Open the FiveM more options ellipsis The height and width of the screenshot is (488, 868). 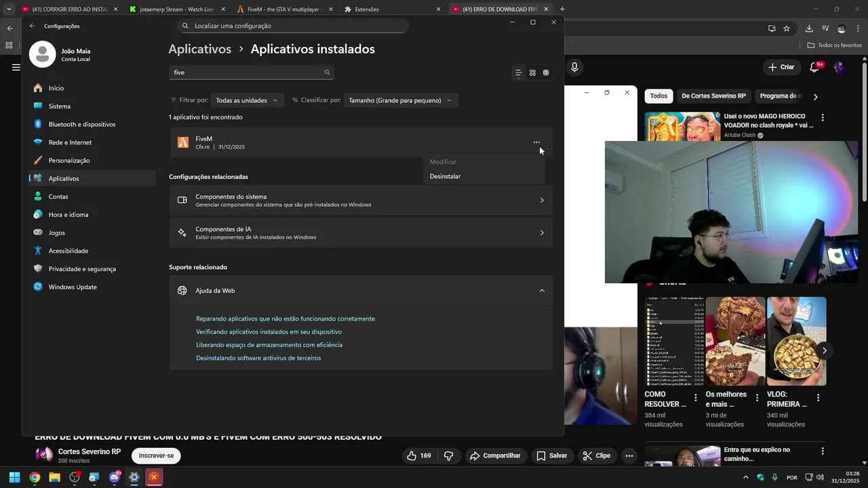(x=536, y=142)
